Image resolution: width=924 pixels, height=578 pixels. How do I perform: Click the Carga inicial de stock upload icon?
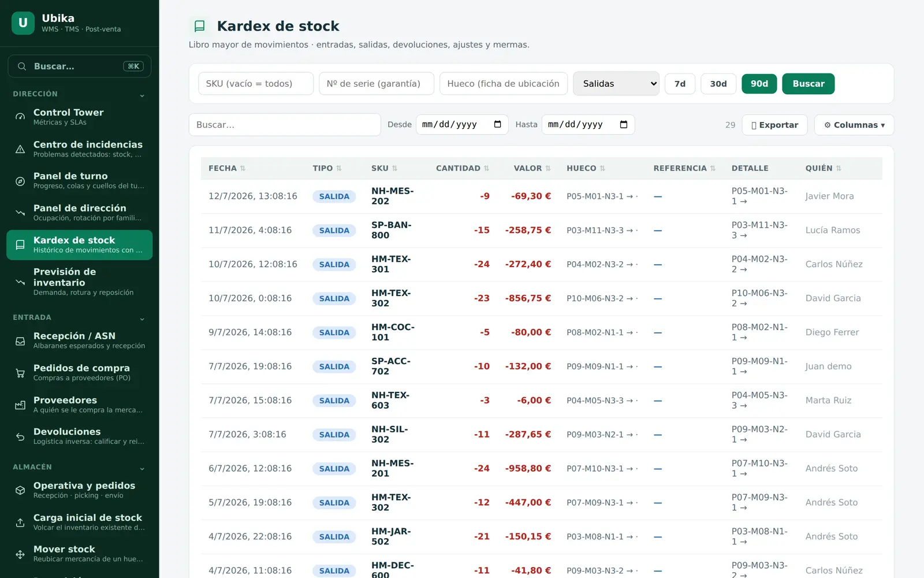point(20,523)
